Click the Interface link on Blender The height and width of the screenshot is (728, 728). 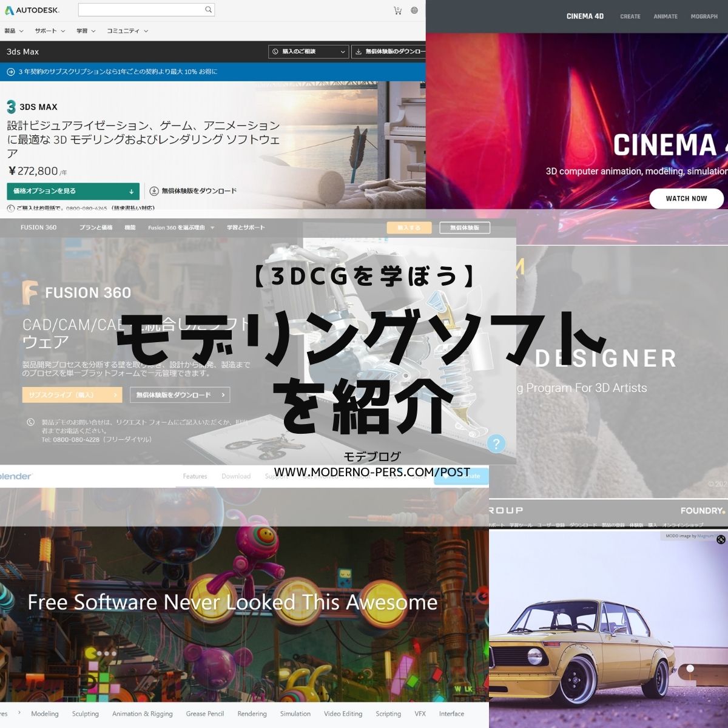(451, 714)
